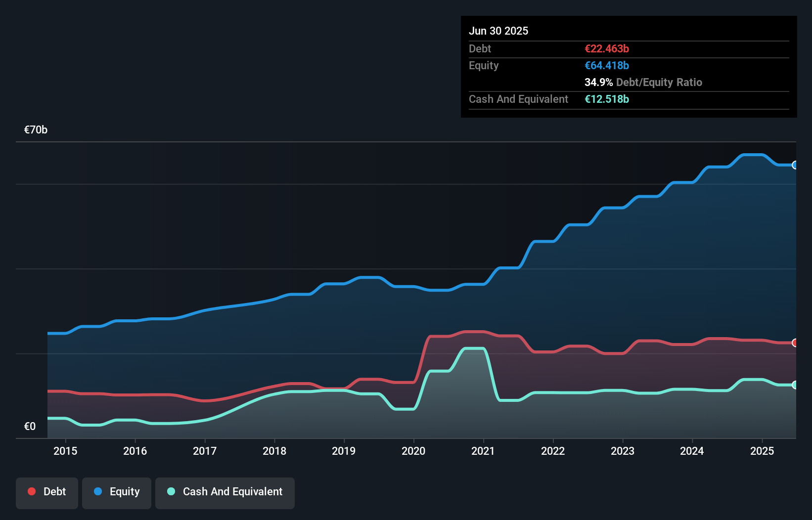Click the teal €12.518b Cash value

tap(607, 99)
